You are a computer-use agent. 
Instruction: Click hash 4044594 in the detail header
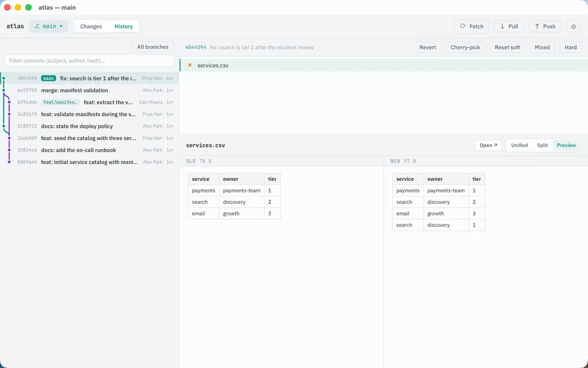[x=196, y=47]
